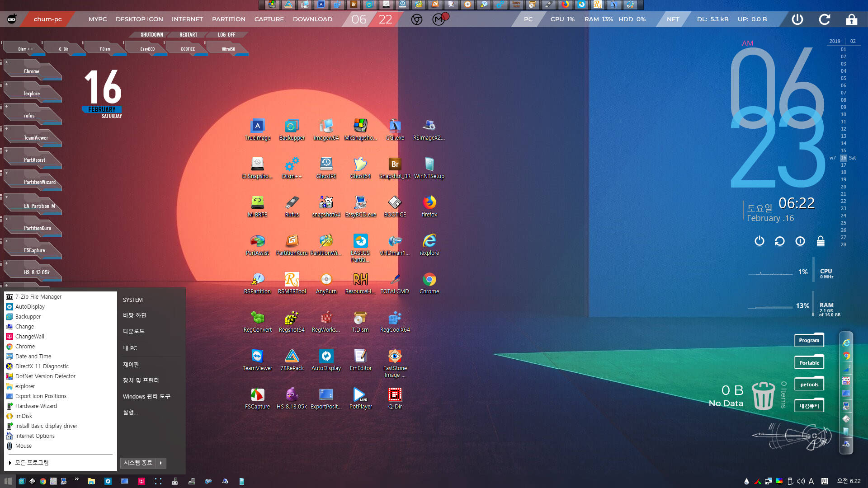Open the TrueImage desktop icon
Viewport: 868px width, 488px height.
(258, 130)
